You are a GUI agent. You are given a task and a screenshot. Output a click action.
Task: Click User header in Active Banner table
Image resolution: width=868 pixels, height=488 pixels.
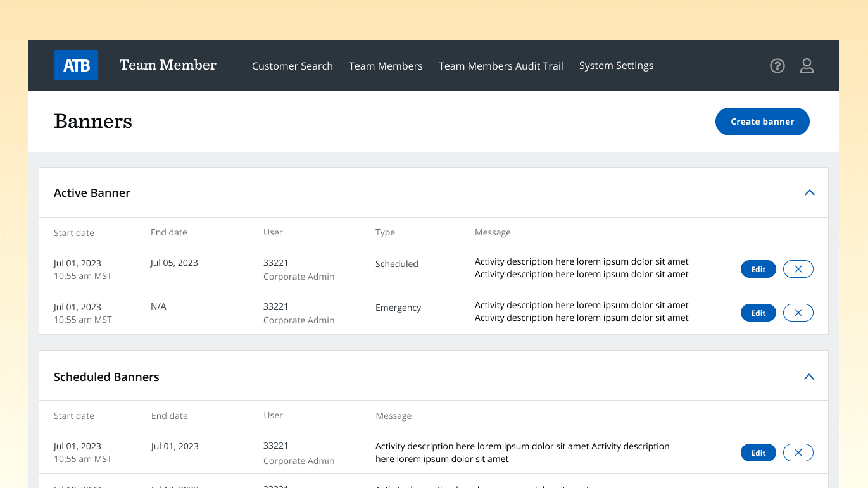click(273, 232)
